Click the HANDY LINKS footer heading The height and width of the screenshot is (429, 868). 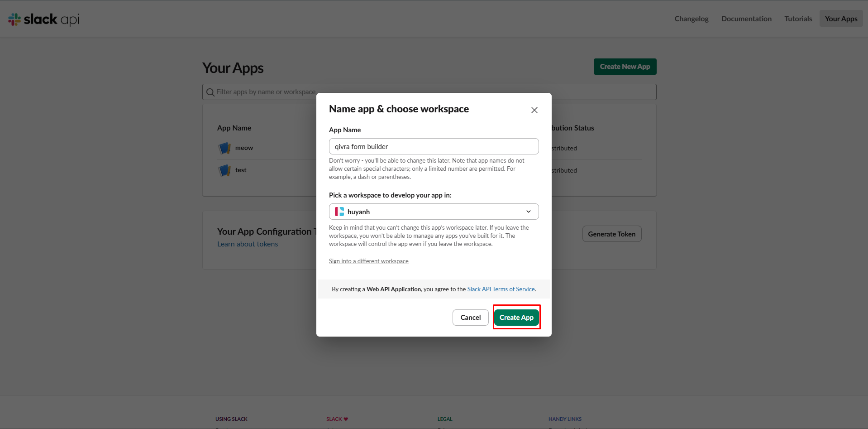565,419
